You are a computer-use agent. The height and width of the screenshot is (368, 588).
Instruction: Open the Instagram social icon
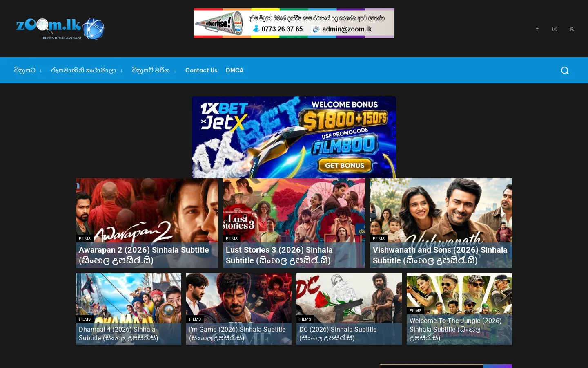coord(555,29)
